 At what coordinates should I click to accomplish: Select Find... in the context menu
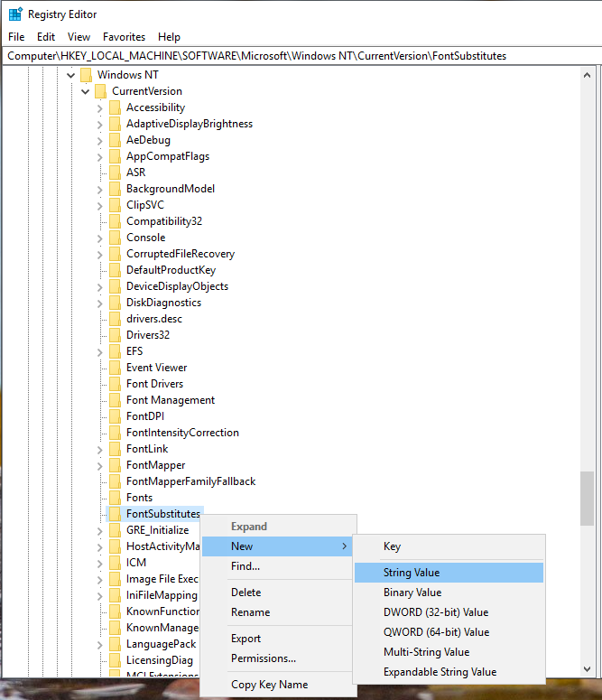(277, 566)
